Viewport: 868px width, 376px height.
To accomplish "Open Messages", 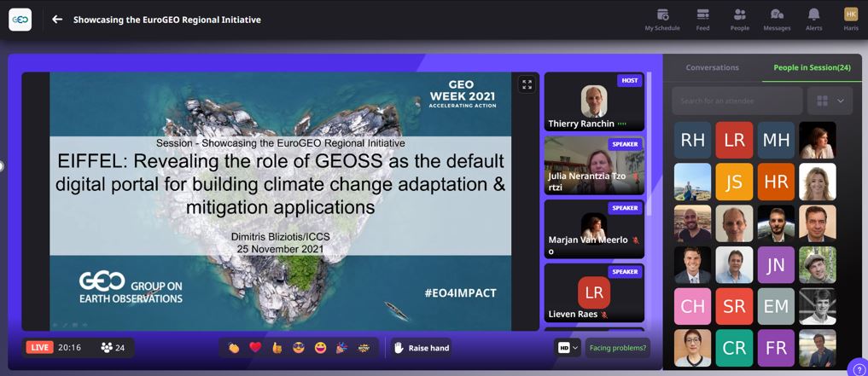I will pyautogui.click(x=777, y=20).
